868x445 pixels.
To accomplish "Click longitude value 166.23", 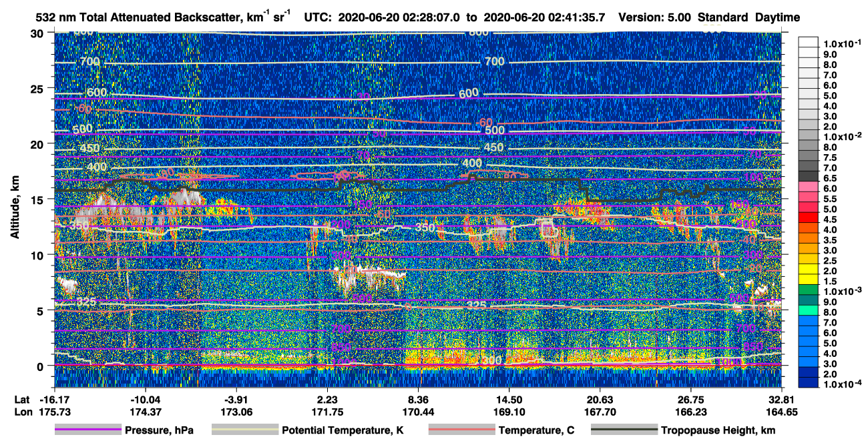I will (691, 412).
